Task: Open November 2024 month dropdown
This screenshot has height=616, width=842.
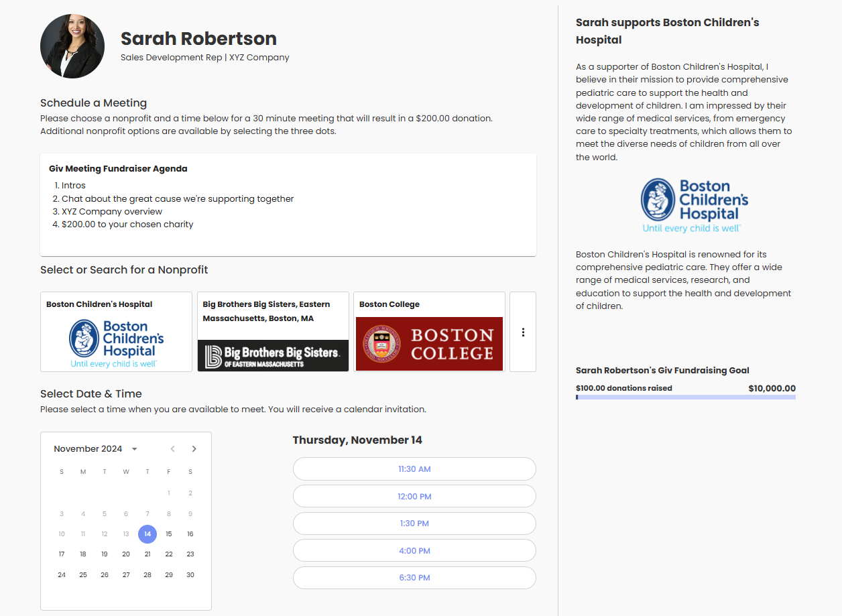Action: coord(96,448)
